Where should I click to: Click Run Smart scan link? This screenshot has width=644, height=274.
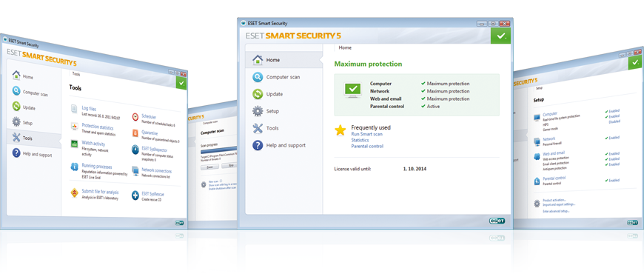(x=366, y=134)
